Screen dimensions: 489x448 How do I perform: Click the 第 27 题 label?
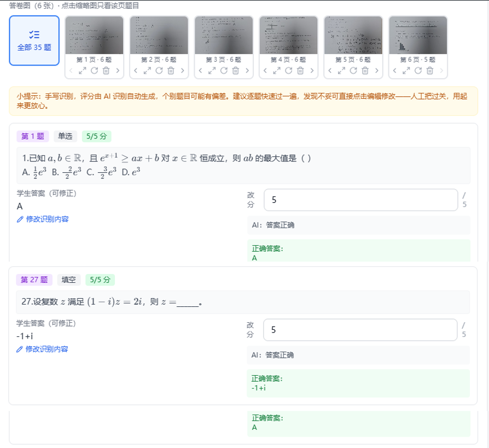point(34,280)
